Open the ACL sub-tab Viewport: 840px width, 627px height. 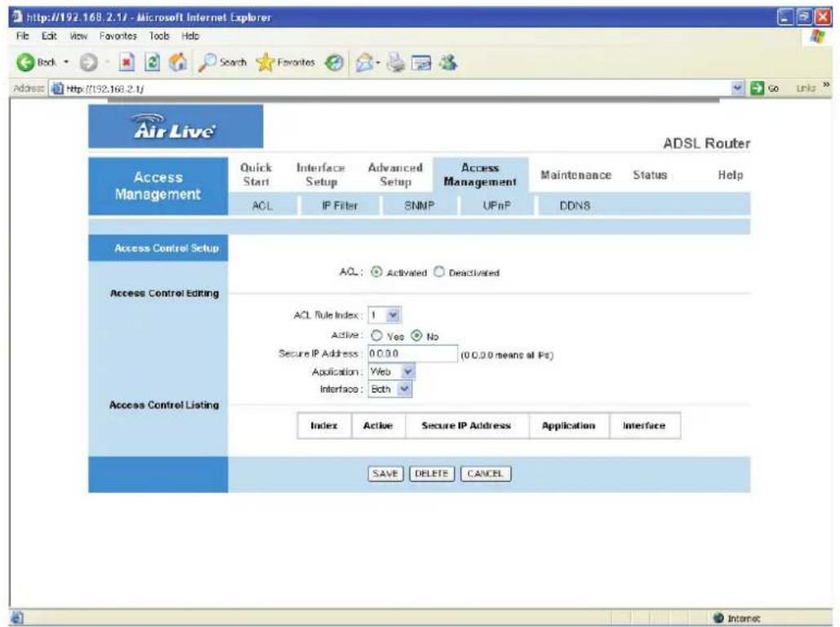coord(263,205)
